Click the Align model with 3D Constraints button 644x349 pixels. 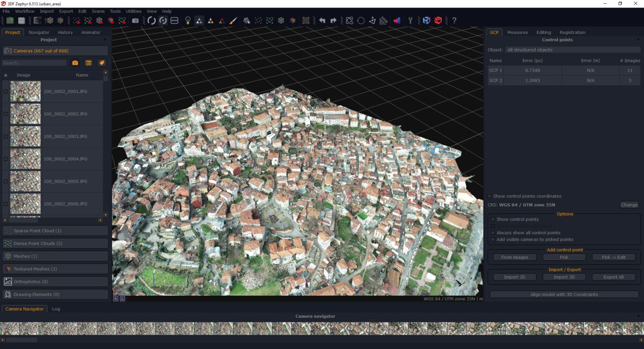click(563, 294)
